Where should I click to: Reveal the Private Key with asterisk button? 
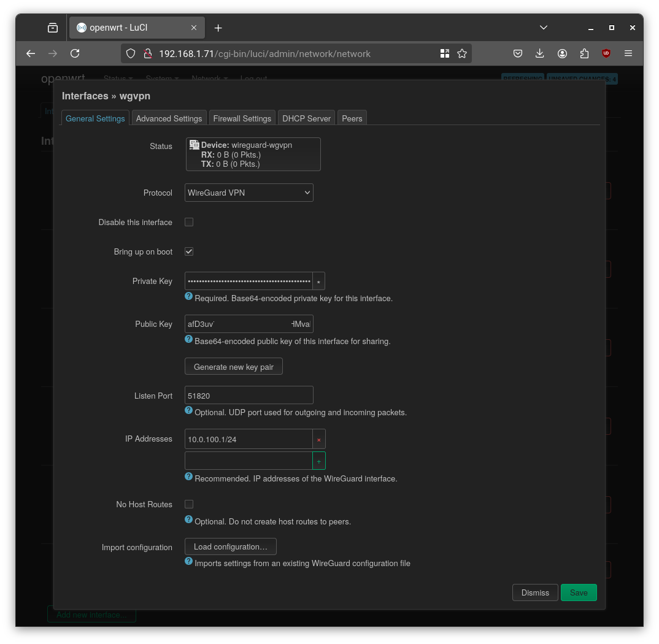coord(318,281)
